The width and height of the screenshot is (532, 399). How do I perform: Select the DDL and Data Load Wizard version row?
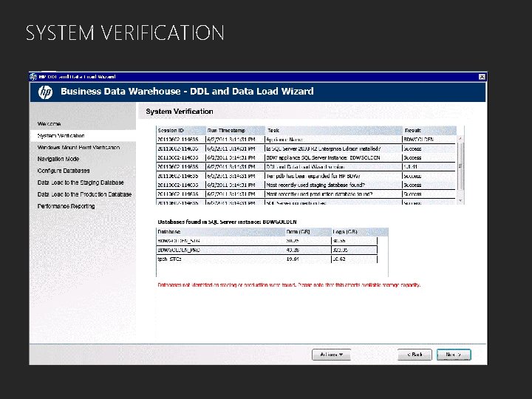coord(306,167)
